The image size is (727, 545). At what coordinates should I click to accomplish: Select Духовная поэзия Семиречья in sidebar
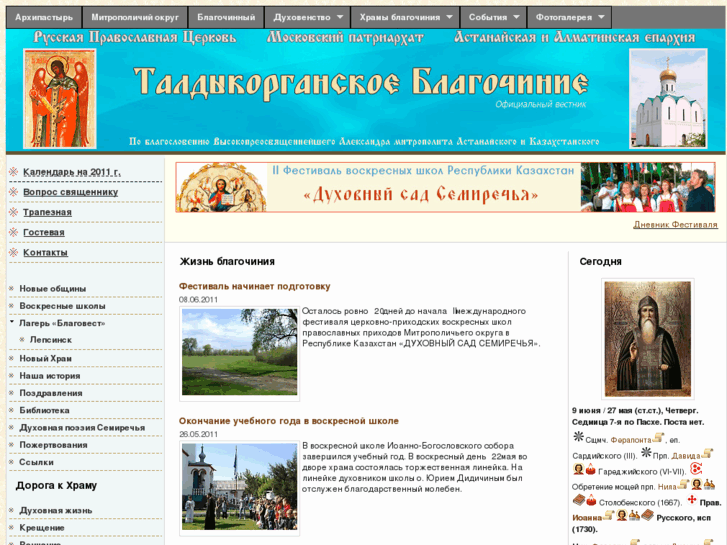click(x=82, y=428)
